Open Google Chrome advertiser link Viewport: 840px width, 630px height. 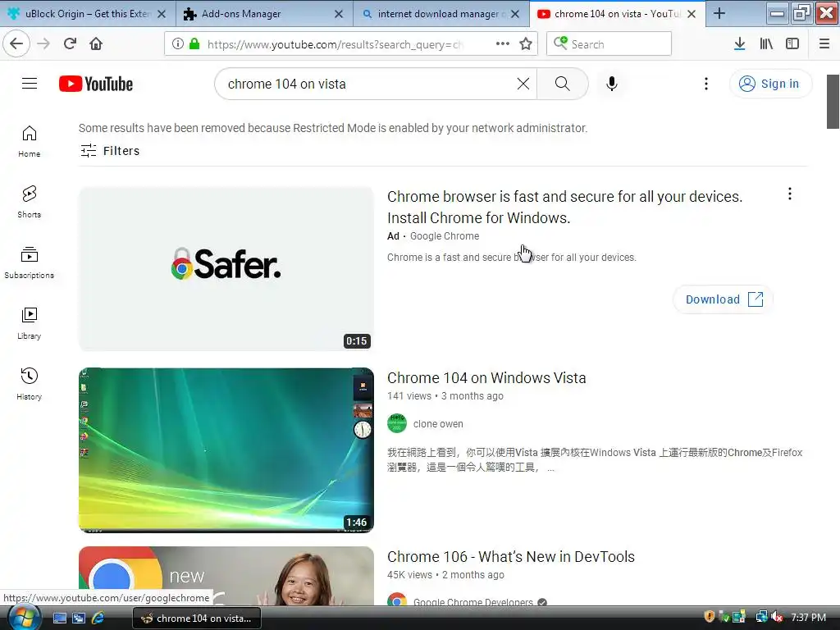point(445,235)
